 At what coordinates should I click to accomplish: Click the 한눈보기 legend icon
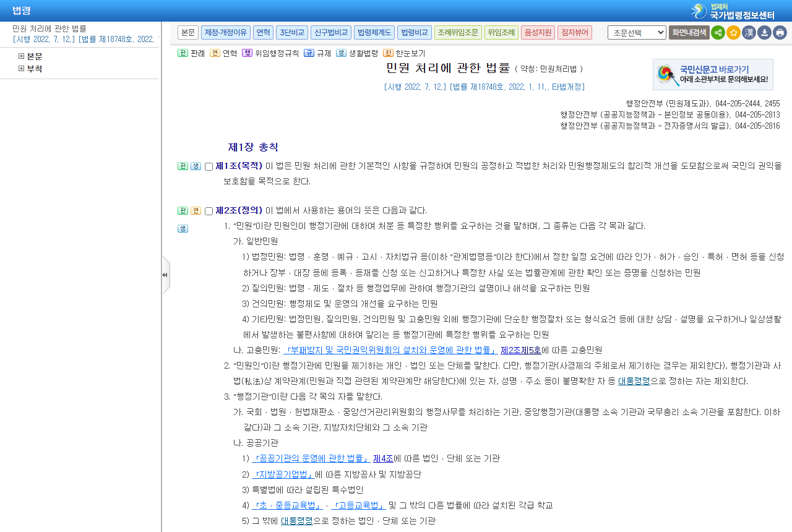click(388, 53)
